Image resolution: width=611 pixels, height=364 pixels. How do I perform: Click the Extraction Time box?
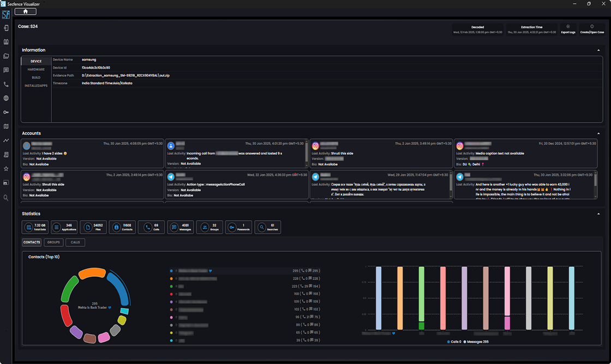(531, 29)
